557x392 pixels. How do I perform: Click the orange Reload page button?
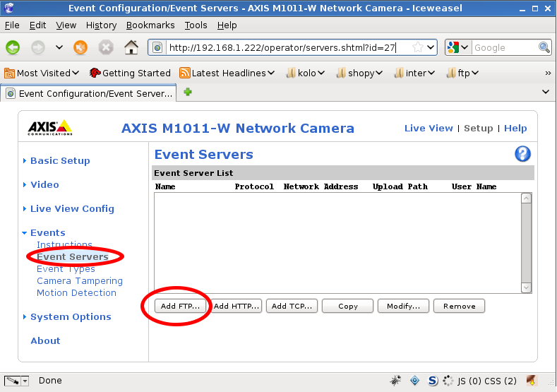coord(80,47)
